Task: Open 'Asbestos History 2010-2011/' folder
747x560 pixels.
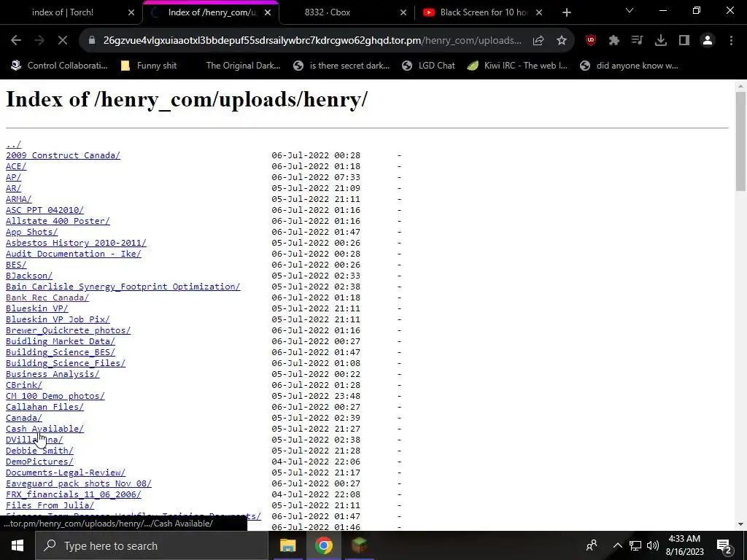Action: point(76,243)
